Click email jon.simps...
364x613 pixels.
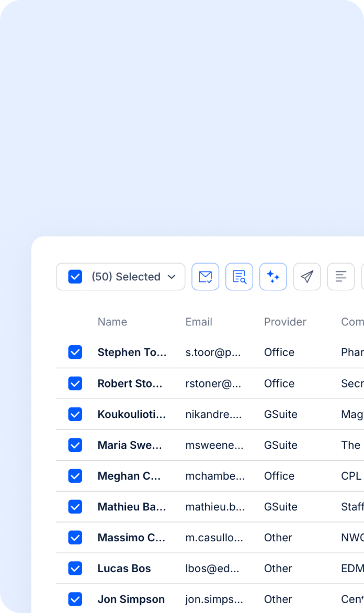click(x=214, y=599)
